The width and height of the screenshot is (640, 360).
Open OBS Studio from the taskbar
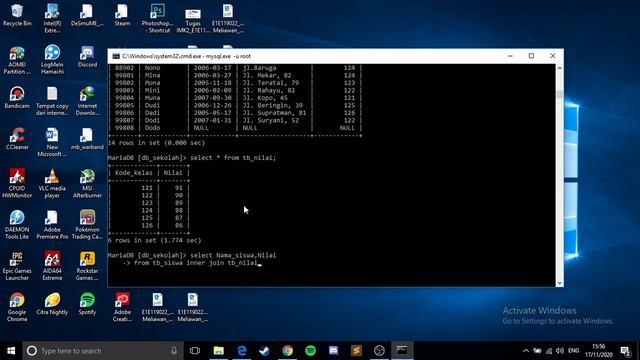[379, 351]
